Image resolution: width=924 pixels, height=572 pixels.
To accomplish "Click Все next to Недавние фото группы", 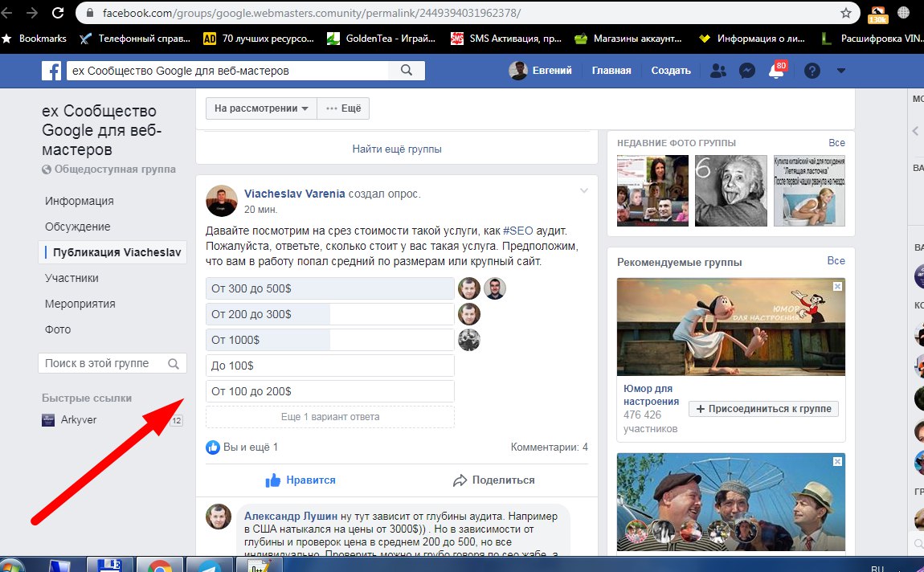I will (836, 143).
